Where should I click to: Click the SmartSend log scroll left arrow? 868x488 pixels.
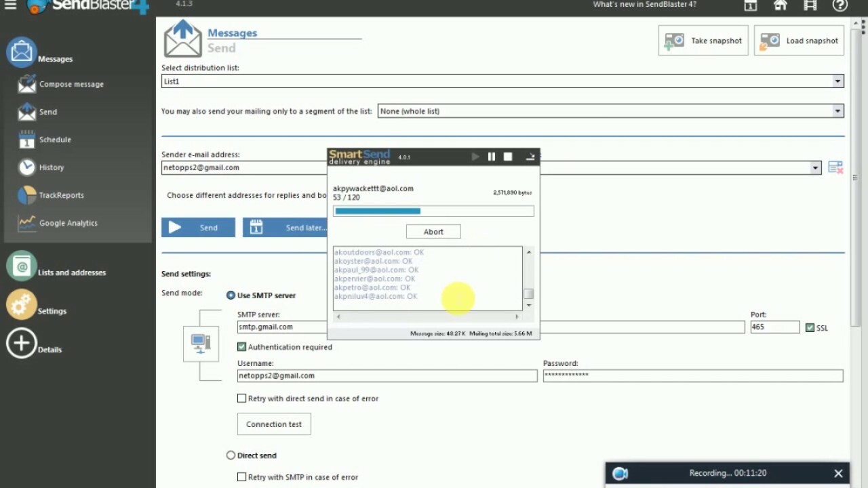pos(338,317)
